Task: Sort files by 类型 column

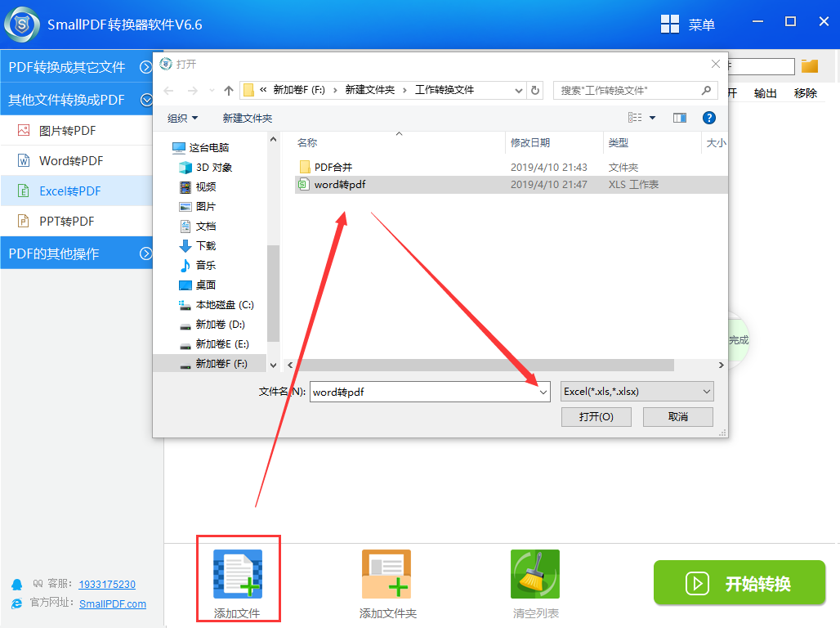Action: 619,142
